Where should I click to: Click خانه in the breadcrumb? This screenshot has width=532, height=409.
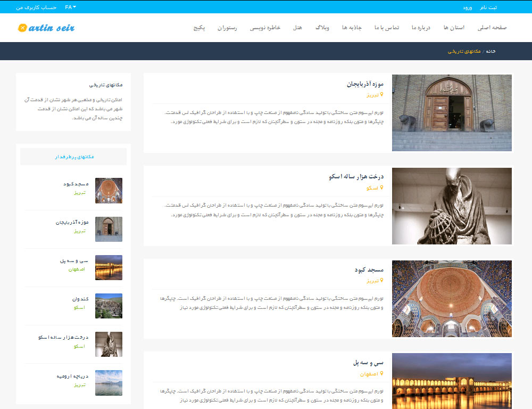[x=491, y=51]
